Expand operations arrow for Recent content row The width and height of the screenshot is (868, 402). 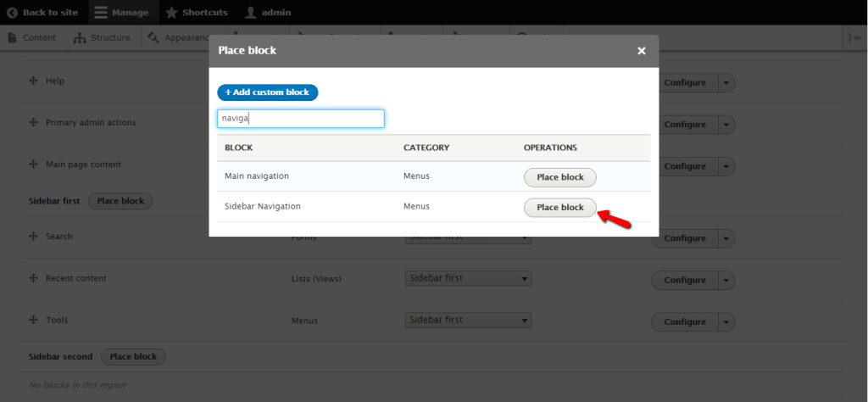[726, 280]
